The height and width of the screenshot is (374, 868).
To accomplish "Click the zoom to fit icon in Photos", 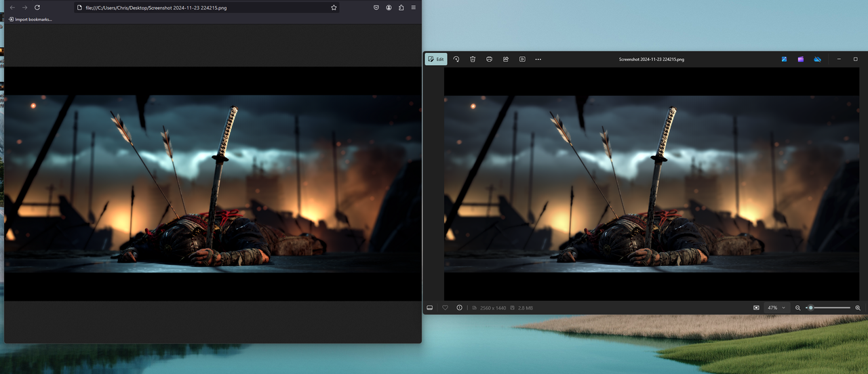I will (x=756, y=308).
